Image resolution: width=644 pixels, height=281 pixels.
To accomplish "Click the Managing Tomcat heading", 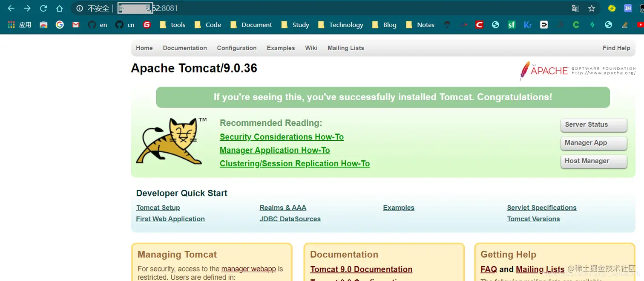I will pos(177,255).
